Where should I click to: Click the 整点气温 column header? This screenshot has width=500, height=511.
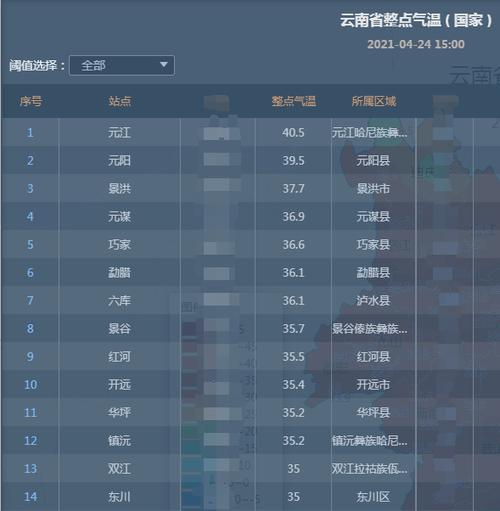click(293, 101)
